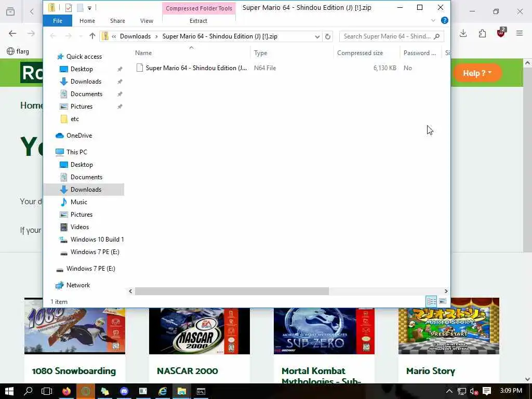This screenshot has height=399, width=532.
Task: Open Firefox hamburger application menu
Action: point(520,33)
